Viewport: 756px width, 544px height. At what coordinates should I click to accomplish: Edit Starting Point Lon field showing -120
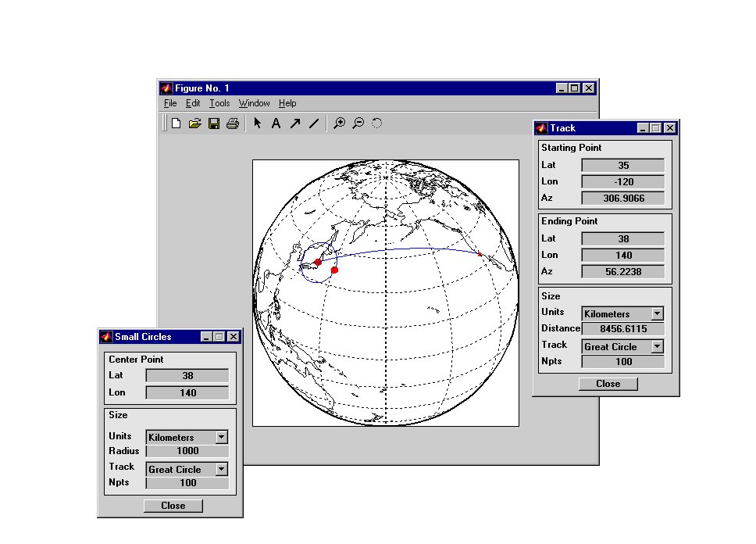[x=623, y=182]
